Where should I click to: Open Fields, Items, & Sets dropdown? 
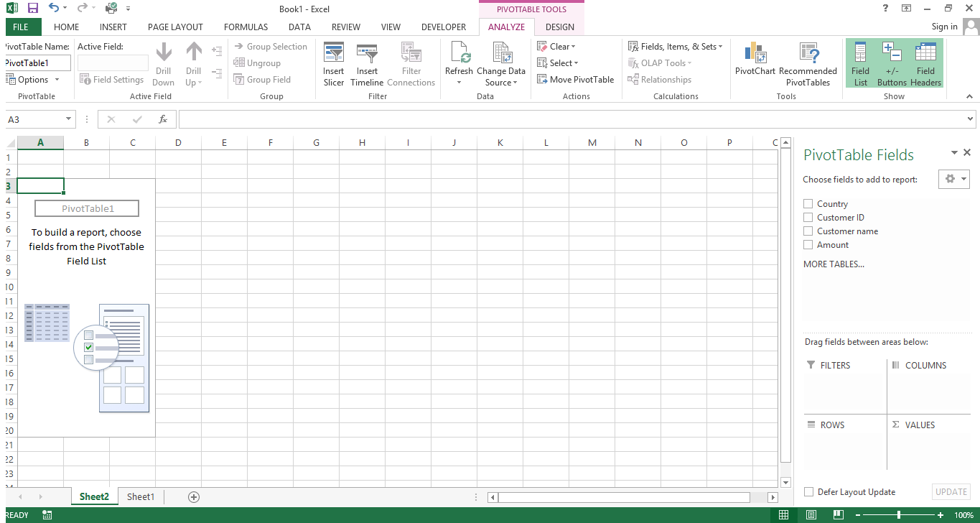coord(675,47)
